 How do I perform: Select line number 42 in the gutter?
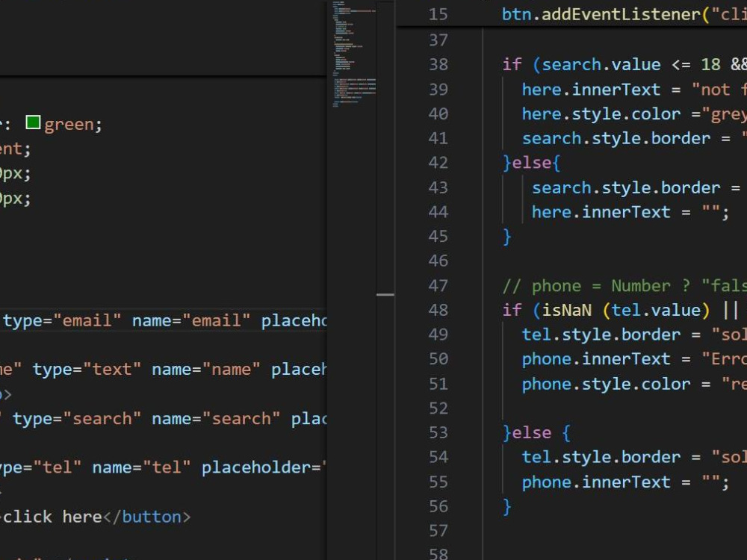[x=438, y=163]
